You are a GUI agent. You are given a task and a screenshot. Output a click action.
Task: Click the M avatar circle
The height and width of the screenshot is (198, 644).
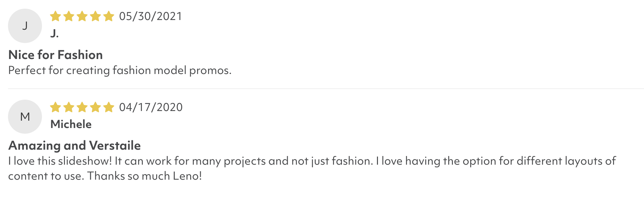pos(25,117)
